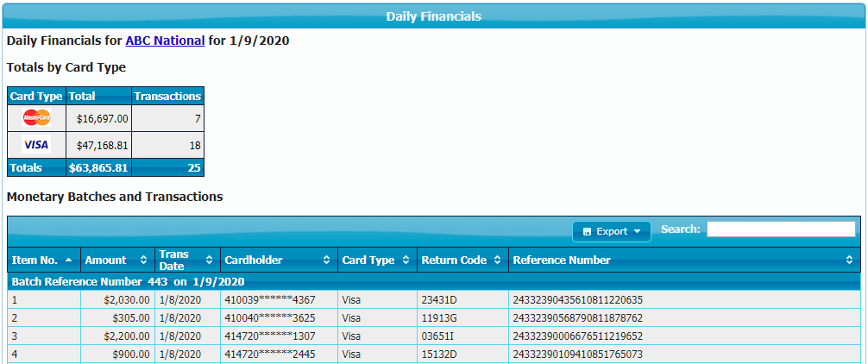Click inside the Search input field
The image size is (868, 364).
781,229
